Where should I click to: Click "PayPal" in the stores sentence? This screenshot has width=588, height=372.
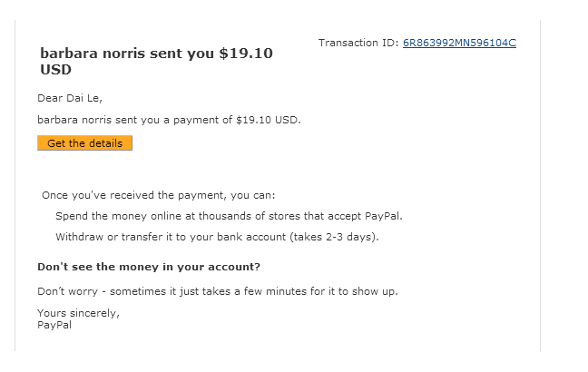pyautogui.click(x=381, y=216)
